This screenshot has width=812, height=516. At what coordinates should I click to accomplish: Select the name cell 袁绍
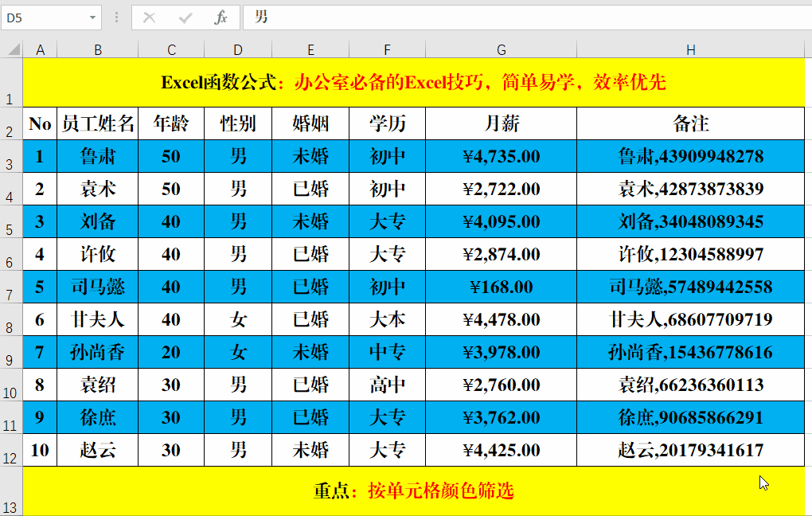(98, 385)
